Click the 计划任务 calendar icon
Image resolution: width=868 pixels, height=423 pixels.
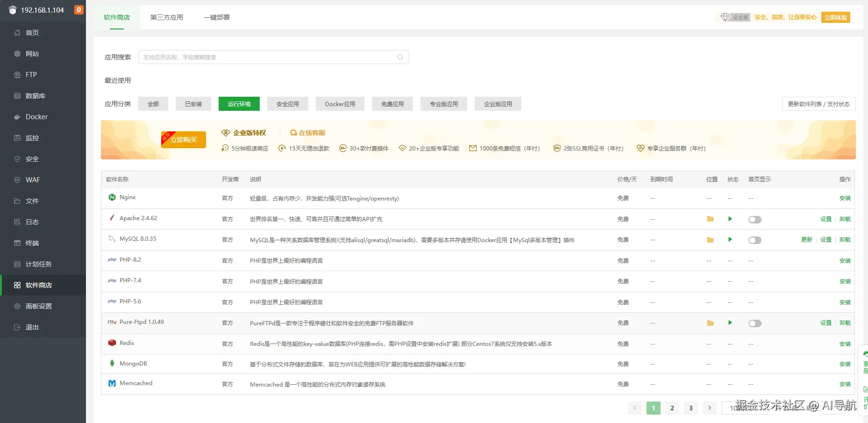[x=17, y=264]
